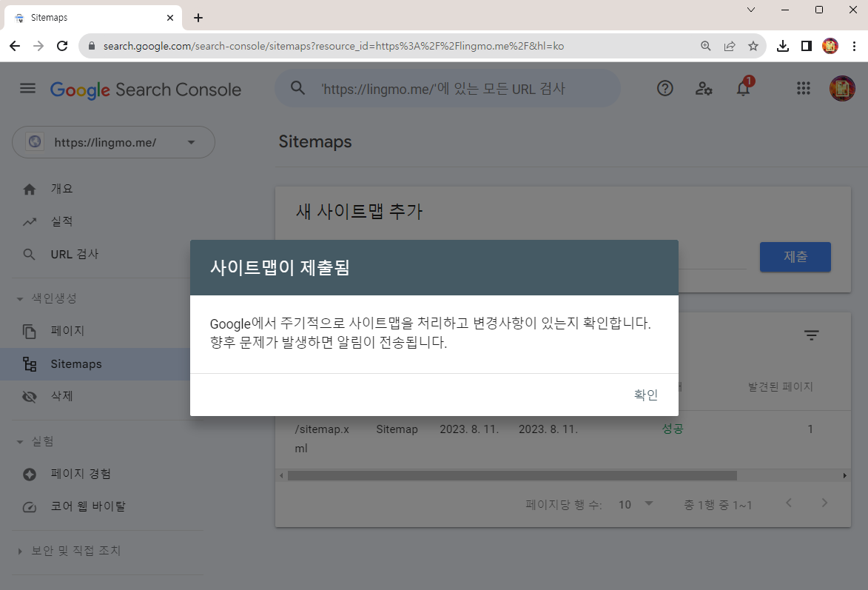Open Chrome downloads icon
This screenshot has width=868, height=590.
783,46
